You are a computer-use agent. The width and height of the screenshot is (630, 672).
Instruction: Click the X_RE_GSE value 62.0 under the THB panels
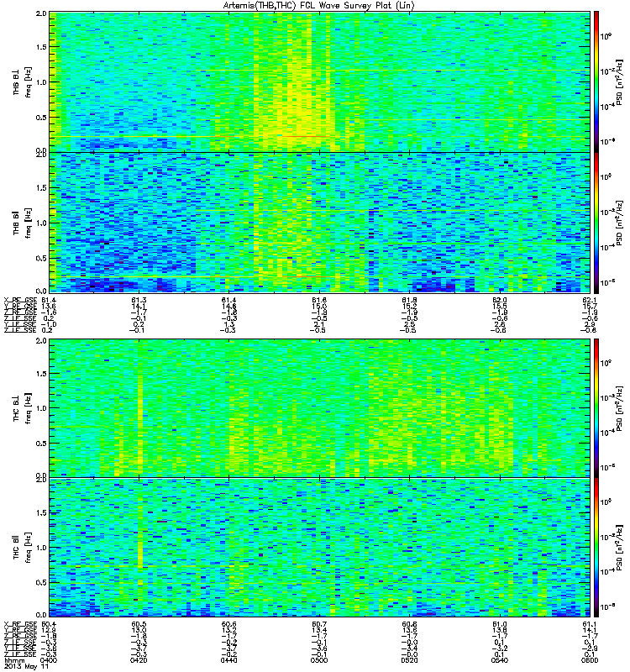(500, 300)
